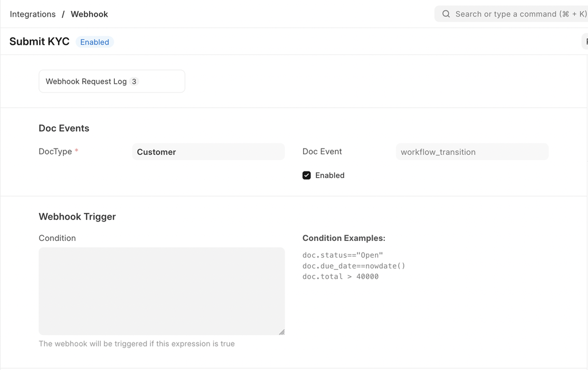Open the Doc Event workflow_transition dropdown
588x370 pixels.
[471, 151]
